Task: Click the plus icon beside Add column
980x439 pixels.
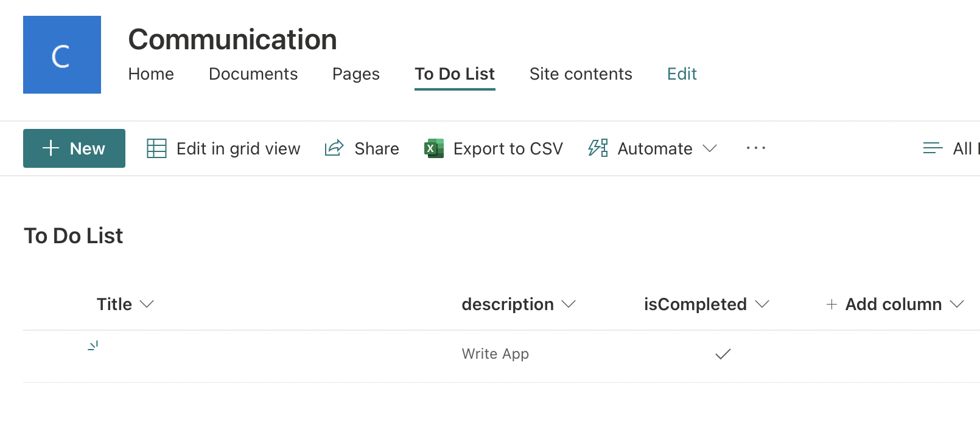Action: coord(831,304)
